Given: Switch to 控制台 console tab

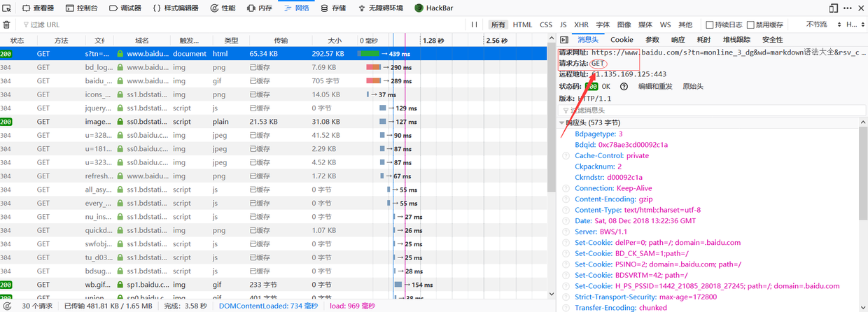Looking at the screenshot, I should pos(81,8).
